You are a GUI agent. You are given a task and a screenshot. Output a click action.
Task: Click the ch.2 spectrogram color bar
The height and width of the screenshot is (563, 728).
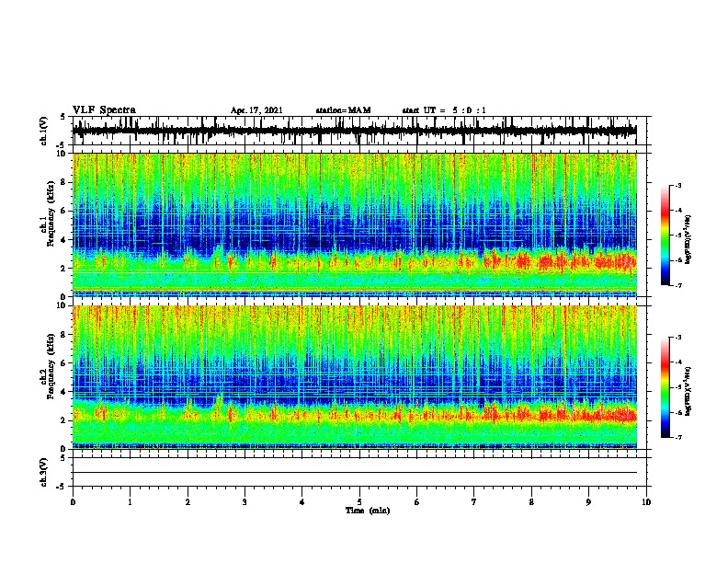(665, 387)
